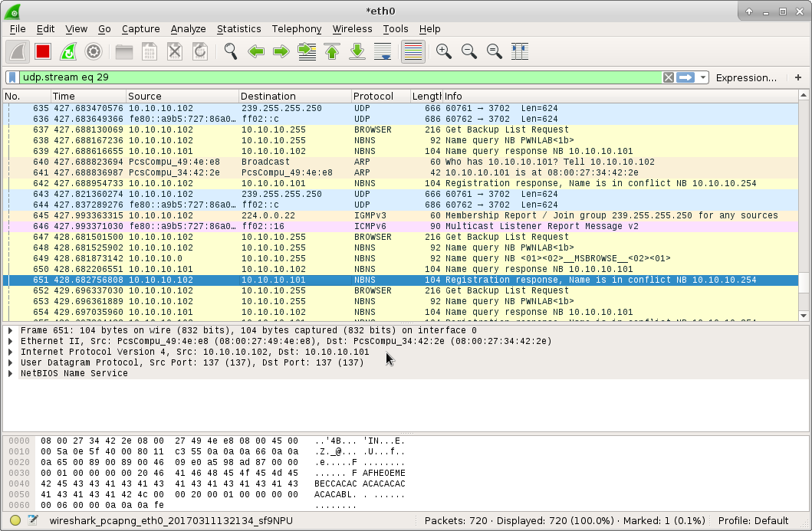Select packet 646 ICMPv6 Multicast Listener
Screen dimensions: 812x531
tap(401, 226)
